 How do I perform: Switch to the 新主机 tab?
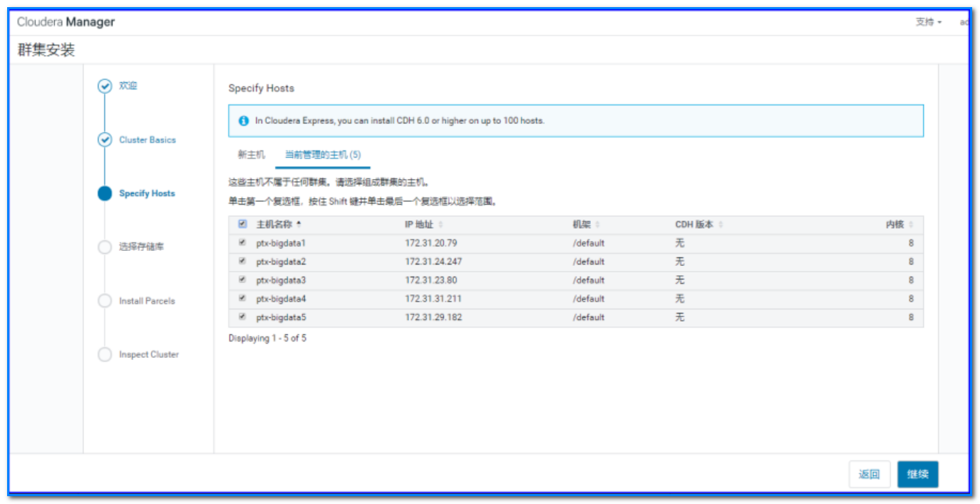coord(252,155)
